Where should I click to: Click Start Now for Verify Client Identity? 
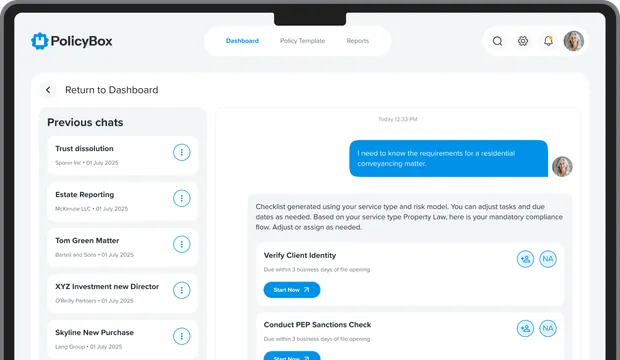click(x=292, y=290)
